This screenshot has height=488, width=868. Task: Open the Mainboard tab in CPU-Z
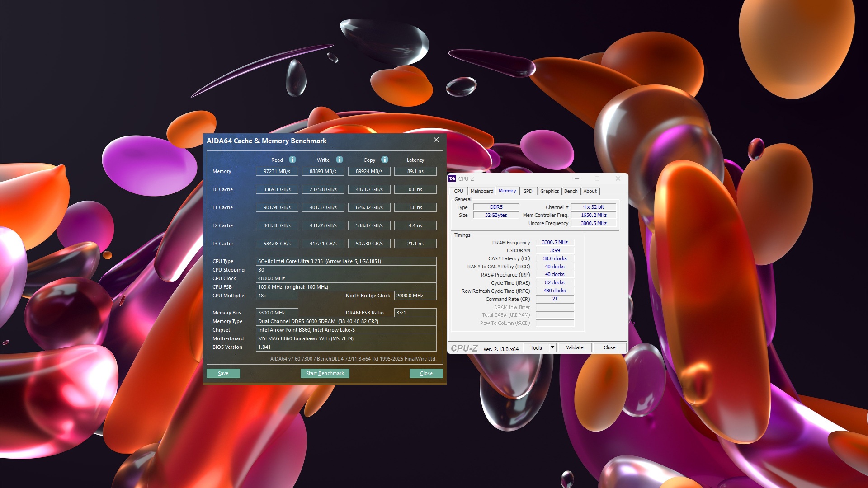[x=482, y=191]
